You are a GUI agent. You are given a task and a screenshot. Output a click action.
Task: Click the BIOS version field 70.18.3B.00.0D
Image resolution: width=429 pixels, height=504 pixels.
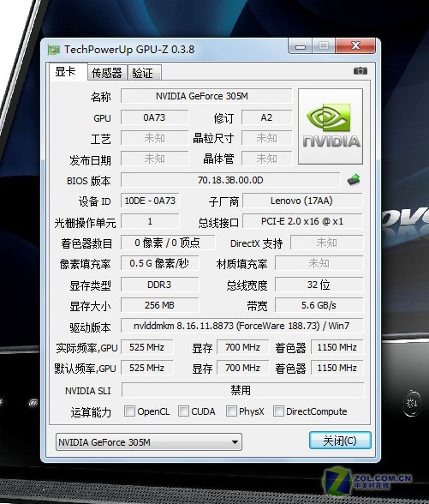230,180
